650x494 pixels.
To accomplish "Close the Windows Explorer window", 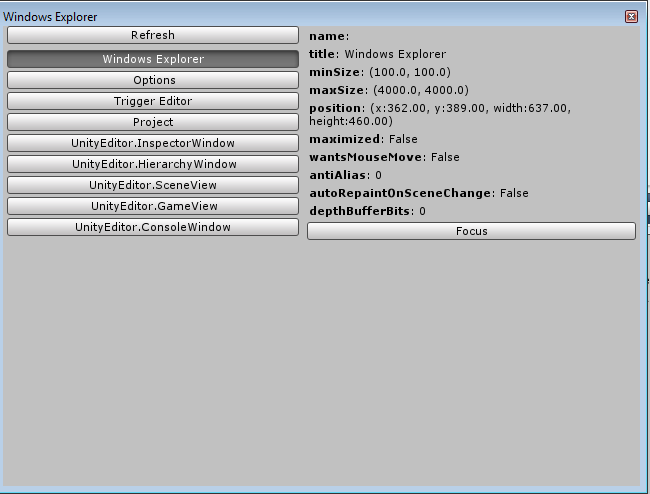I will (631, 17).
